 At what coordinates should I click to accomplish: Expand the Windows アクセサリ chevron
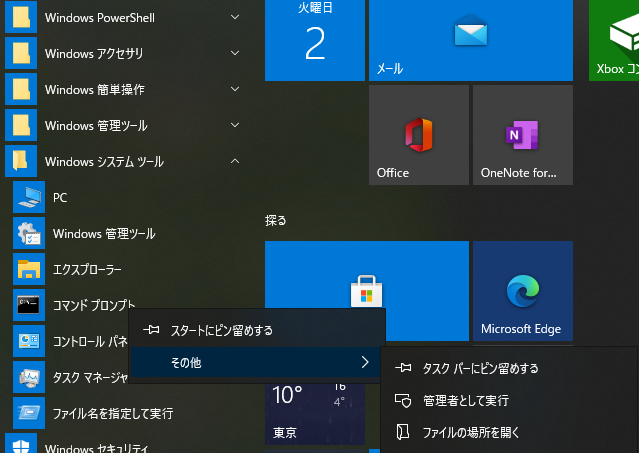[x=235, y=53]
